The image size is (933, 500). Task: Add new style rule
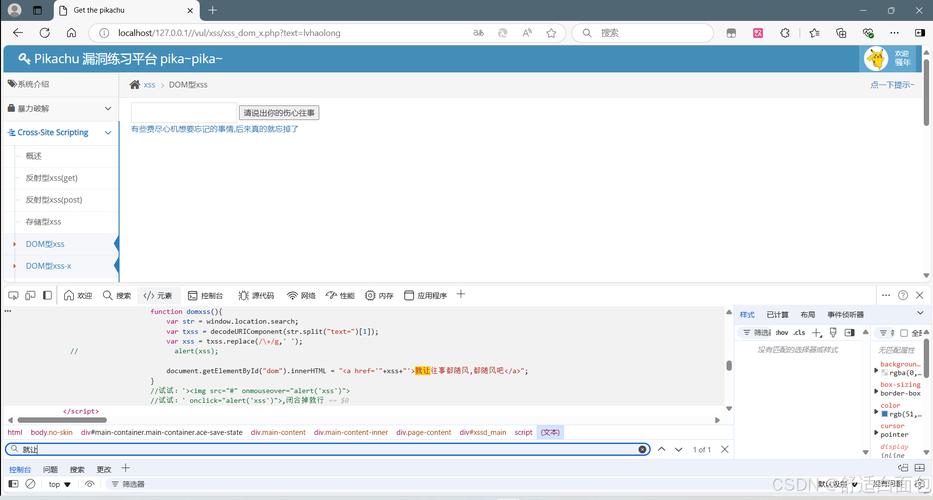click(x=817, y=333)
